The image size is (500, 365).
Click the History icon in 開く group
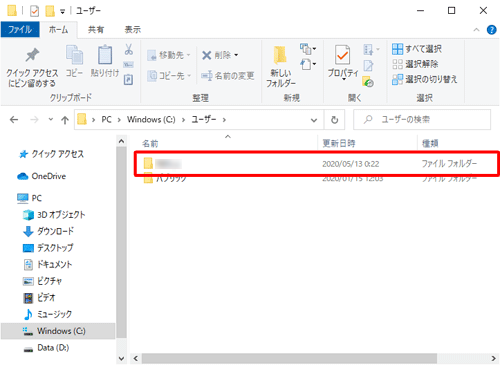pyautogui.click(x=368, y=82)
